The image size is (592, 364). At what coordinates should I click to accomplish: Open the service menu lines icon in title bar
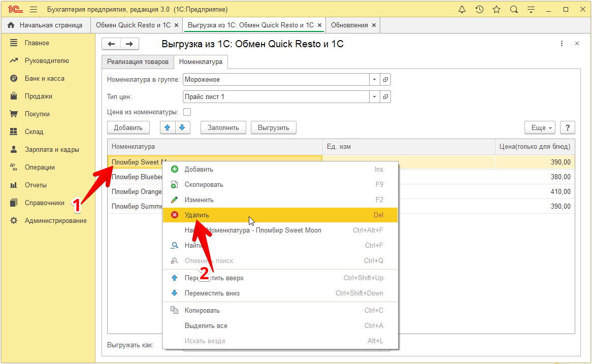coord(531,10)
